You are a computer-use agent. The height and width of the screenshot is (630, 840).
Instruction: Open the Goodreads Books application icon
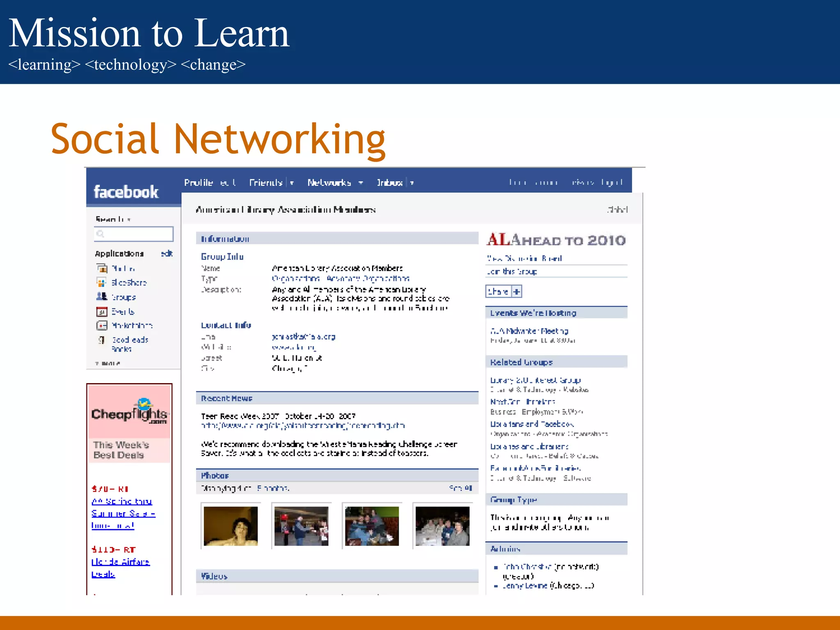(x=102, y=340)
